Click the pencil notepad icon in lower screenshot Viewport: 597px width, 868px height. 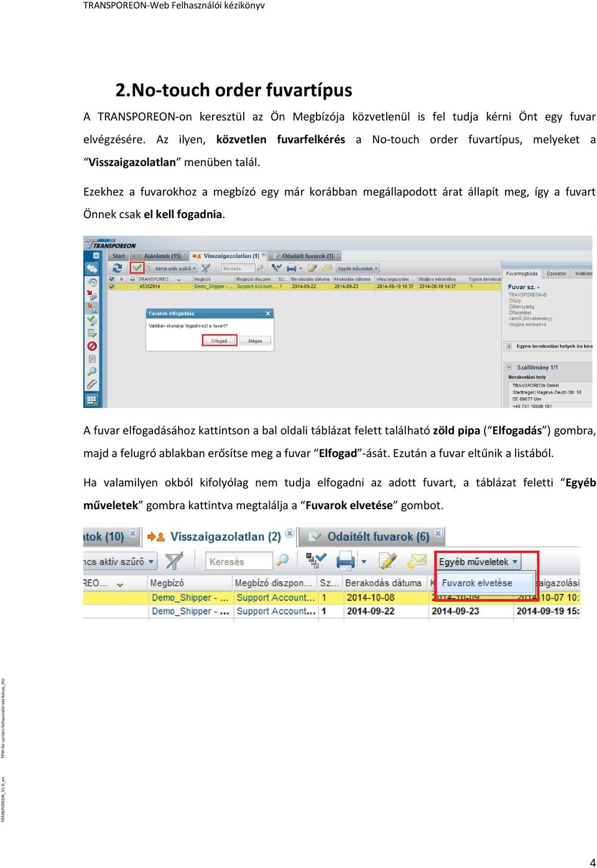click(388, 561)
